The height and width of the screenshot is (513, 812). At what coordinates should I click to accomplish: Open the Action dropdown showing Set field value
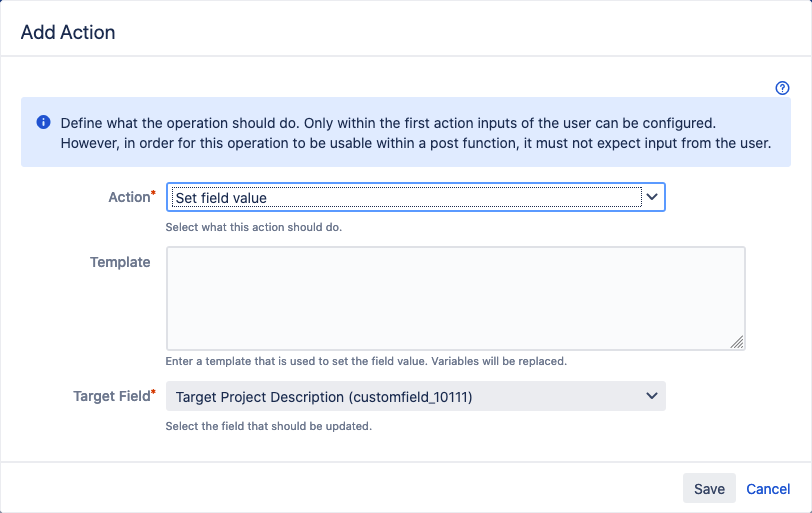[415, 197]
